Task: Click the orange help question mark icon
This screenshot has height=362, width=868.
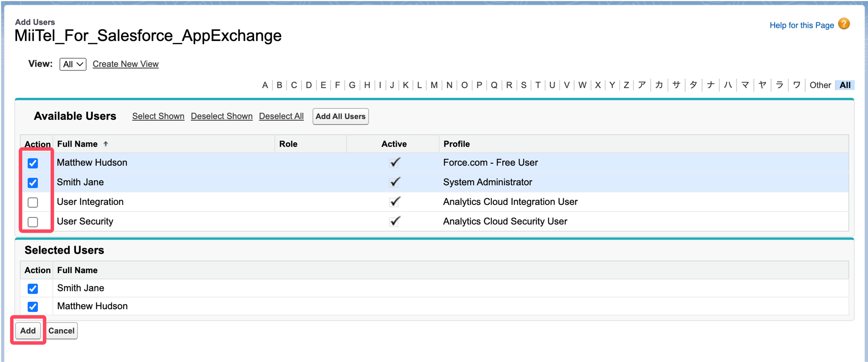Action: [x=844, y=24]
